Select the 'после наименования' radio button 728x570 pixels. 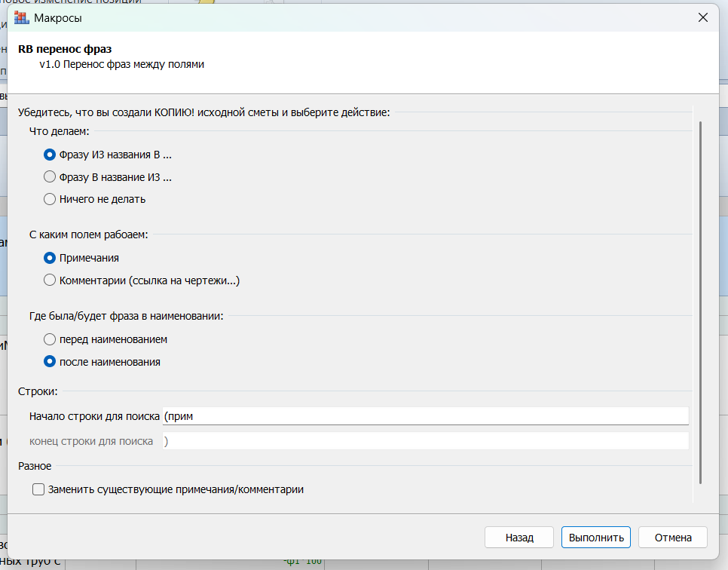[x=50, y=362]
